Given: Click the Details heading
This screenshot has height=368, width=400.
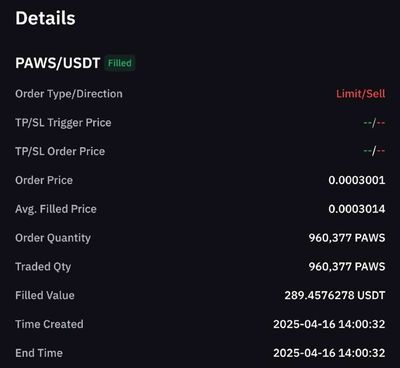Looking at the screenshot, I should (x=45, y=18).
